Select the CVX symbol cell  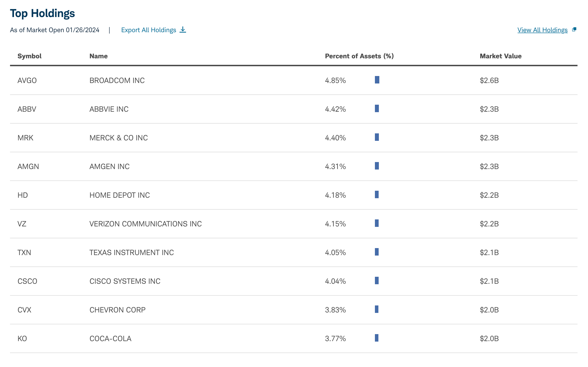[x=24, y=310]
